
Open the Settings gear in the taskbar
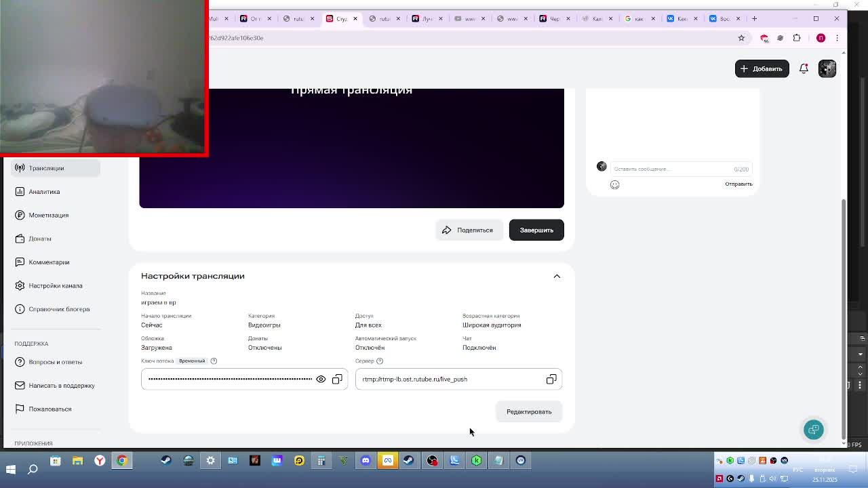point(210,461)
